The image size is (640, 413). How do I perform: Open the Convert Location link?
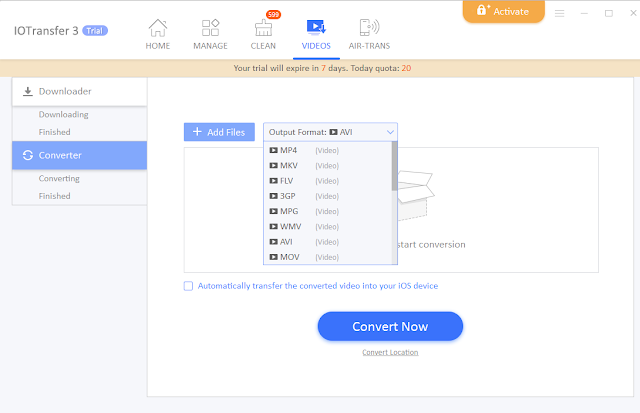(390, 352)
